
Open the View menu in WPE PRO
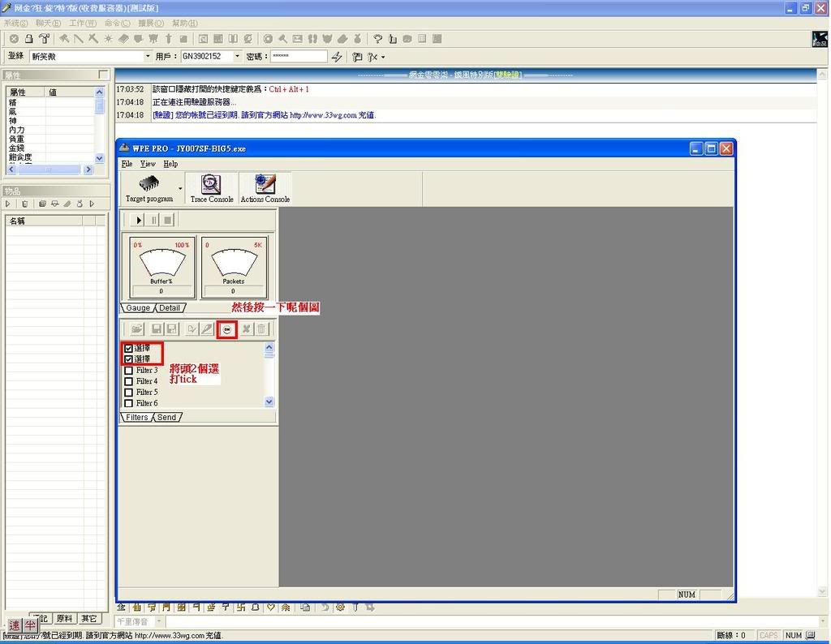(x=148, y=164)
